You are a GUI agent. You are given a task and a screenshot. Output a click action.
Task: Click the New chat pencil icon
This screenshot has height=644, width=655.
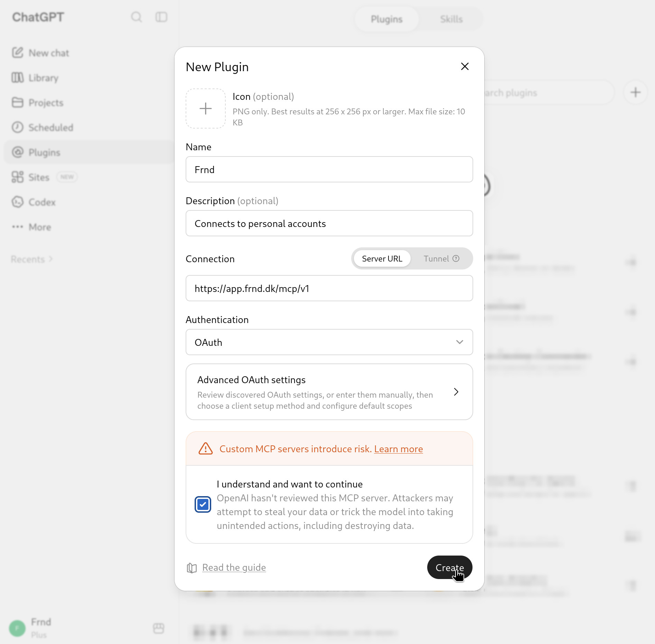18,53
